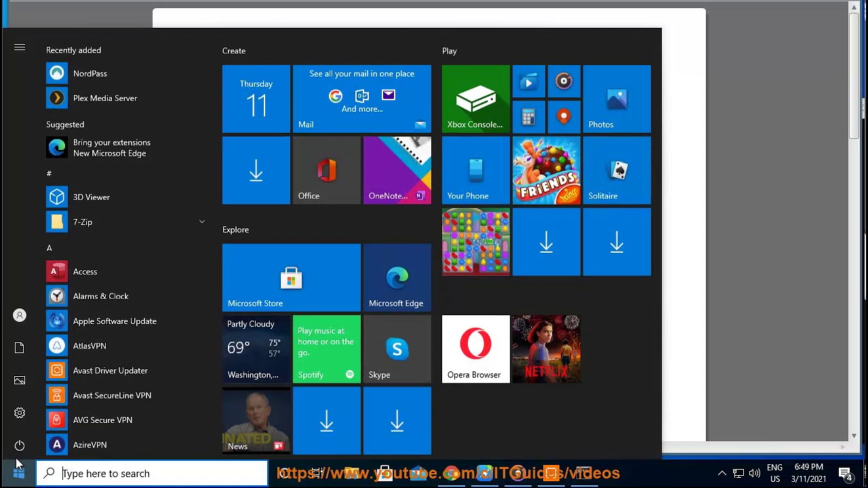Switch the ENG US input language
Screen dimensions: 868x488
774,474
